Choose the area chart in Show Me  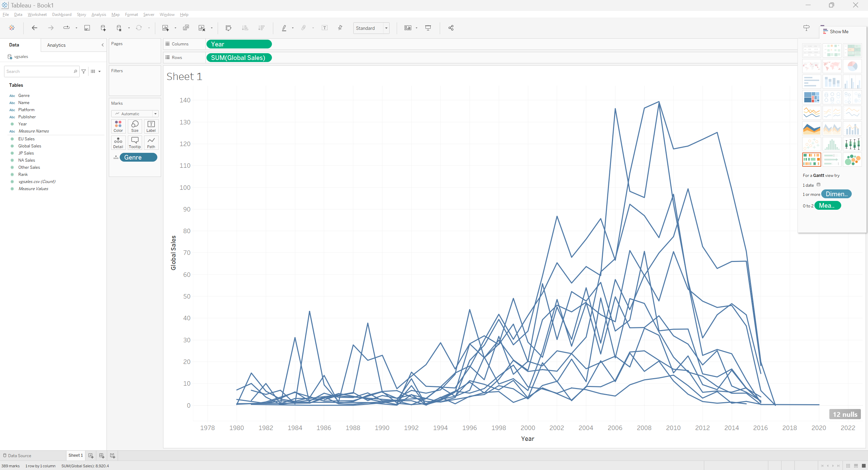[811, 129]
